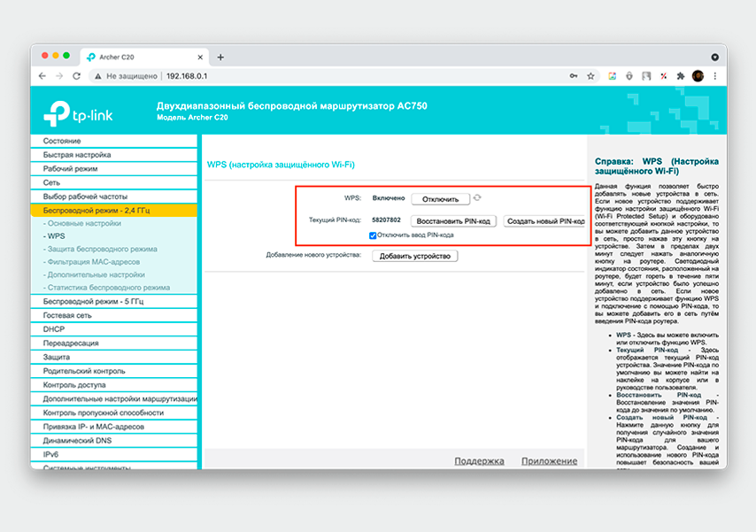Open Основные настройки submenu item
This screenshot has height=532, width=756.
[84, 223]
